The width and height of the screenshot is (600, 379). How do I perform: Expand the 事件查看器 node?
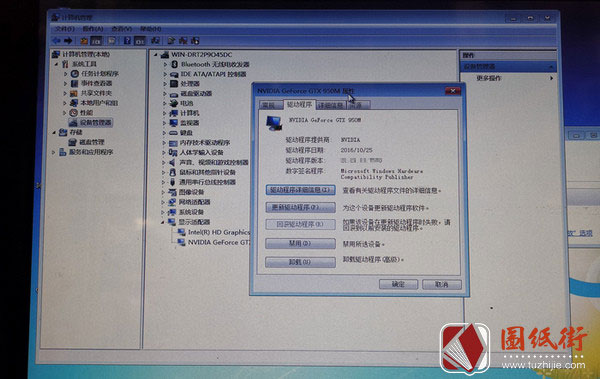[65, 83]
